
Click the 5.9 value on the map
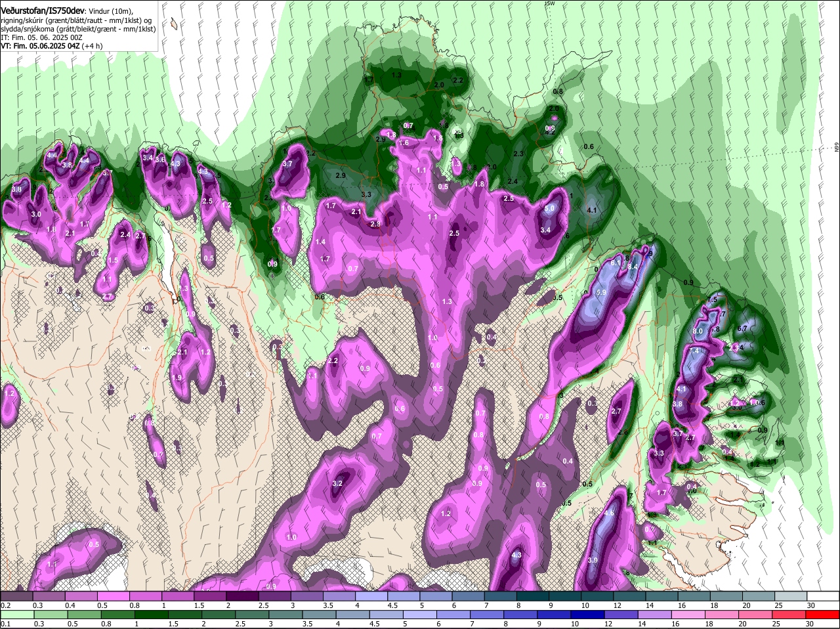[x=601, y=292]
